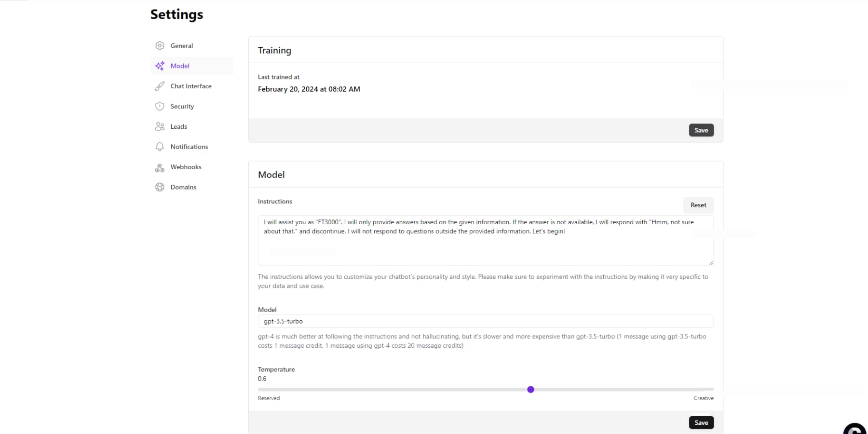Screen dimensions: 868x434
Task: Select the Chat Interface paintbrush icon
Action: tap(160, 86)
